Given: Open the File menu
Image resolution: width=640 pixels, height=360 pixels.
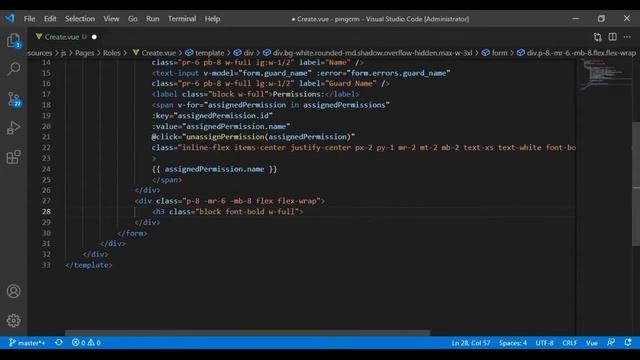Looking at the screenshot, I should pyautogui.click(x=29, y=19).
